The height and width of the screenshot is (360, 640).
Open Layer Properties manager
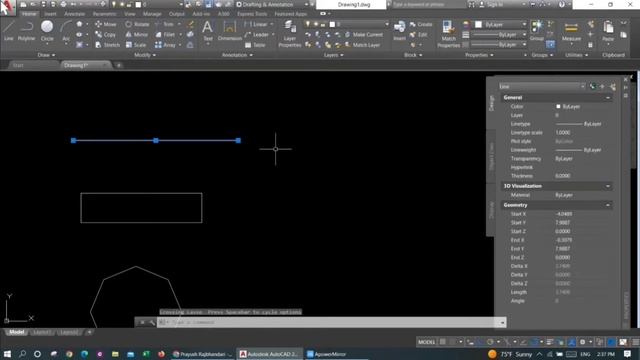pos(290,33)
